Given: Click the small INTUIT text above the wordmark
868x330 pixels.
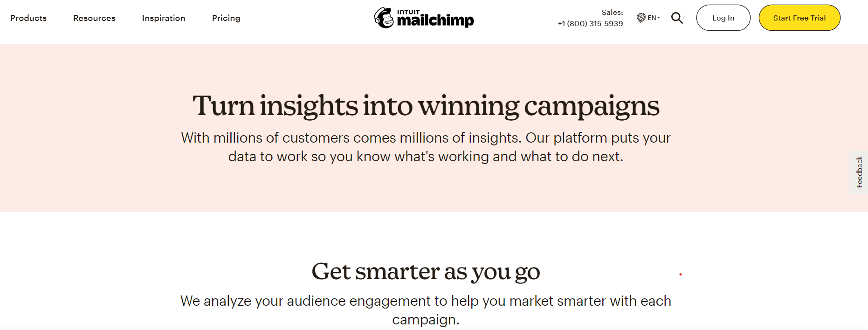Looking at the screenshot, I should tap(408, 12).
